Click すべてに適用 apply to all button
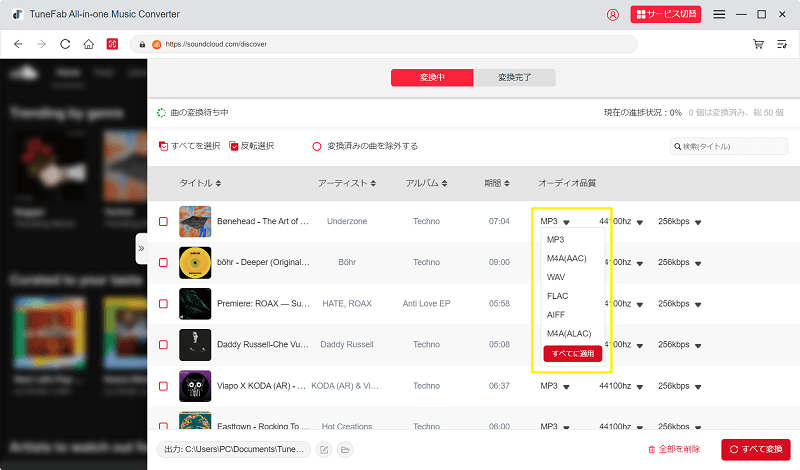This screenshot has width=800, height=470. pos(573,354)
